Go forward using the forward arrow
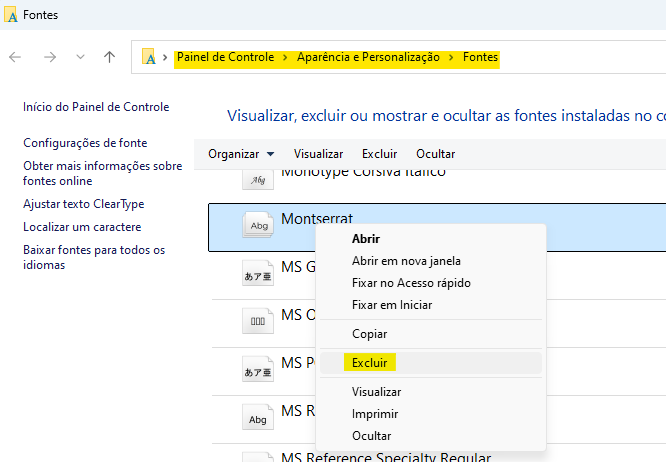This screenshot has height=462, width=666. [x=50, y=57]
